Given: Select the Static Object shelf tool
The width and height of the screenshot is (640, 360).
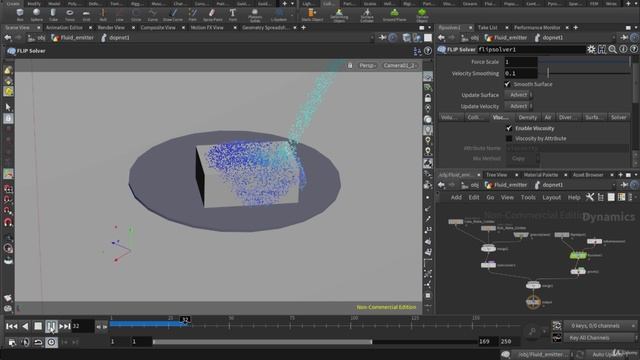Looking at the screenshot, I should click(x=312, y=15).
